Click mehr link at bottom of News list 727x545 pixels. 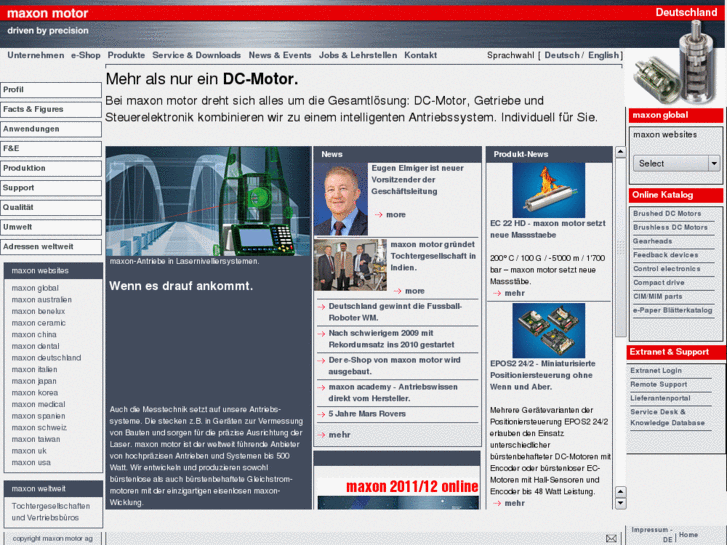[x=339, y=435]
